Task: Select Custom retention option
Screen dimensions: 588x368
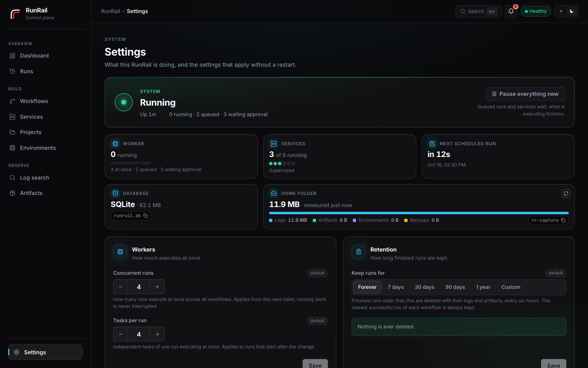Action: point(511,287)
